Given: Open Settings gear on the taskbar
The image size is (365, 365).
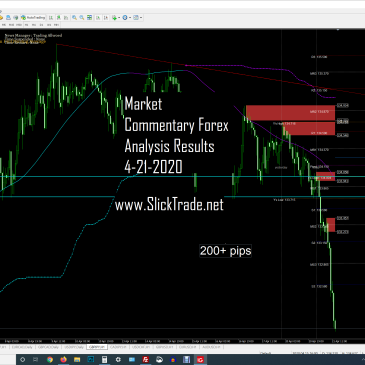Looking at the screenshot, I should (x=118, y=359).
